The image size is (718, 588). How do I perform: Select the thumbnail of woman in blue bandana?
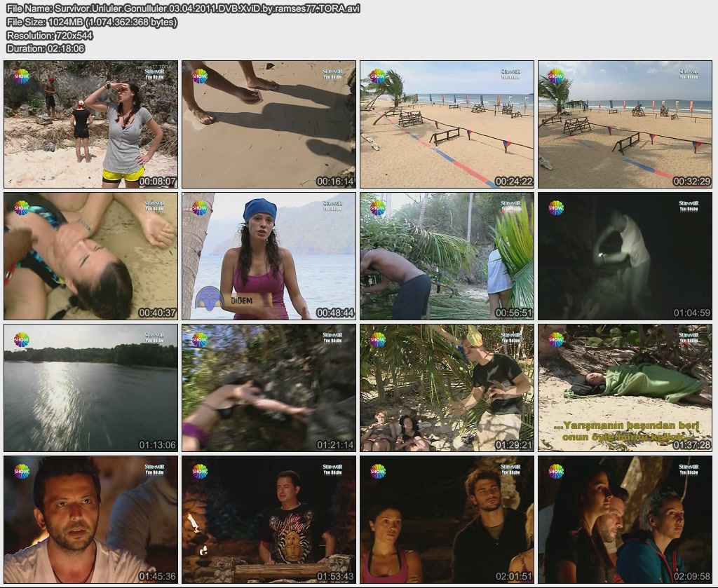pyautogui.click(x=269, y=257)
